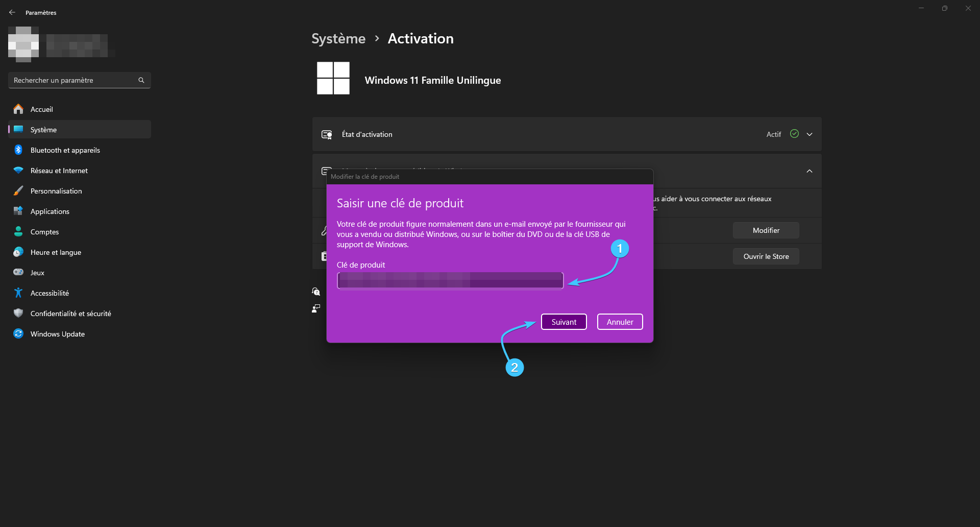
Task: Open Accessibilité settings
Action: 80,293
